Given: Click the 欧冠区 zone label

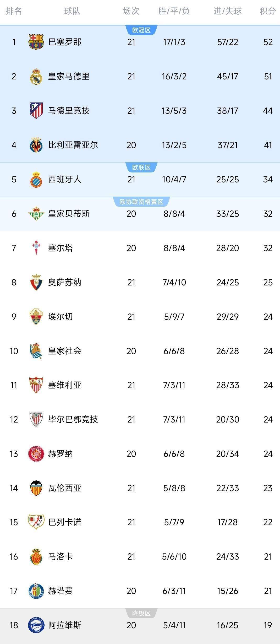Looking at the screenshot, I should 141,30.
